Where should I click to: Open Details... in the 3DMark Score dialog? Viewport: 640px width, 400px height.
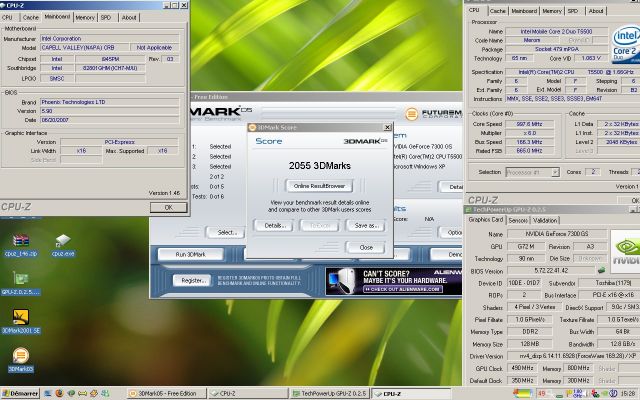pyautogui.click(x=273, y=225)
